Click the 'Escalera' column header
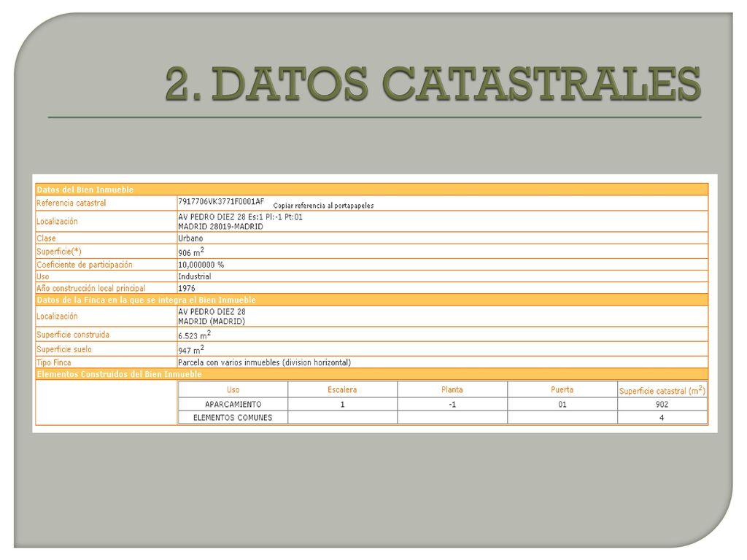 pos(342,389)
